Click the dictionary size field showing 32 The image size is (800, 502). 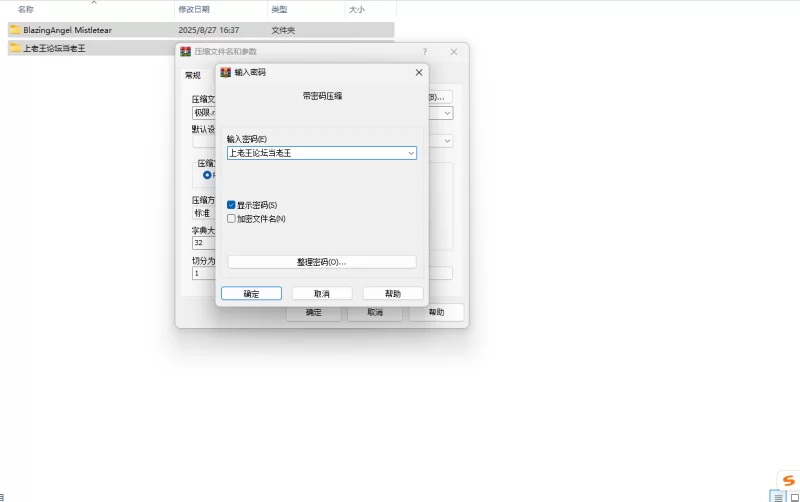tap(204, 243)
